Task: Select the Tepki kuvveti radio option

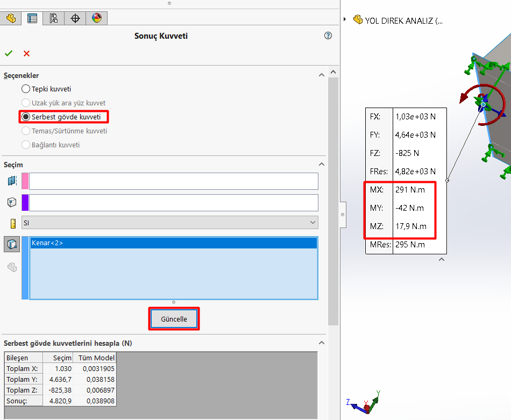Action: point(46,89)
